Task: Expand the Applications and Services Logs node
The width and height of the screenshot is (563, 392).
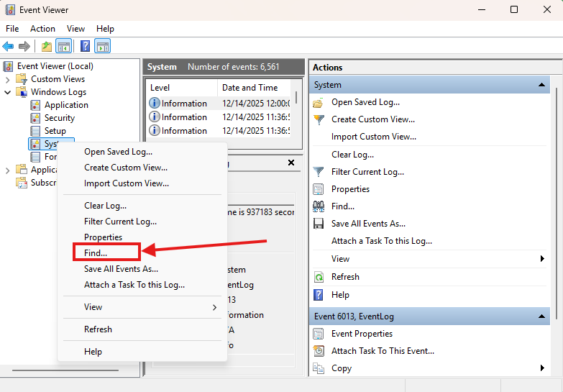Action: (7, 170)
